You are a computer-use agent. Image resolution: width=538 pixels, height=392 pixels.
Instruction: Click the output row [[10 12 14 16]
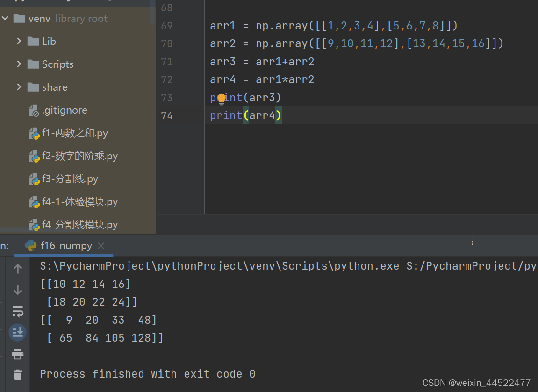[86, 284]
